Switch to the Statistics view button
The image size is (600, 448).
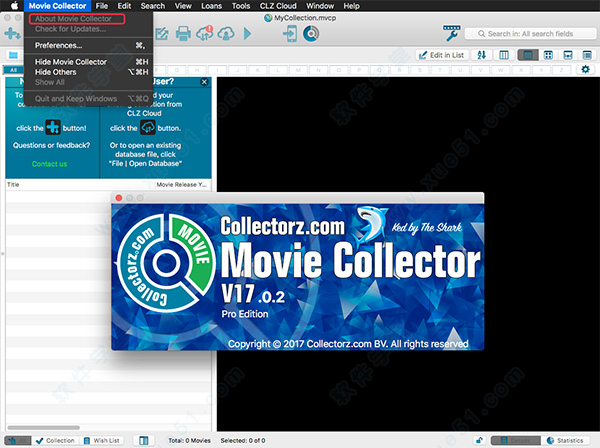pyautogui.click(x=566, y=441)
